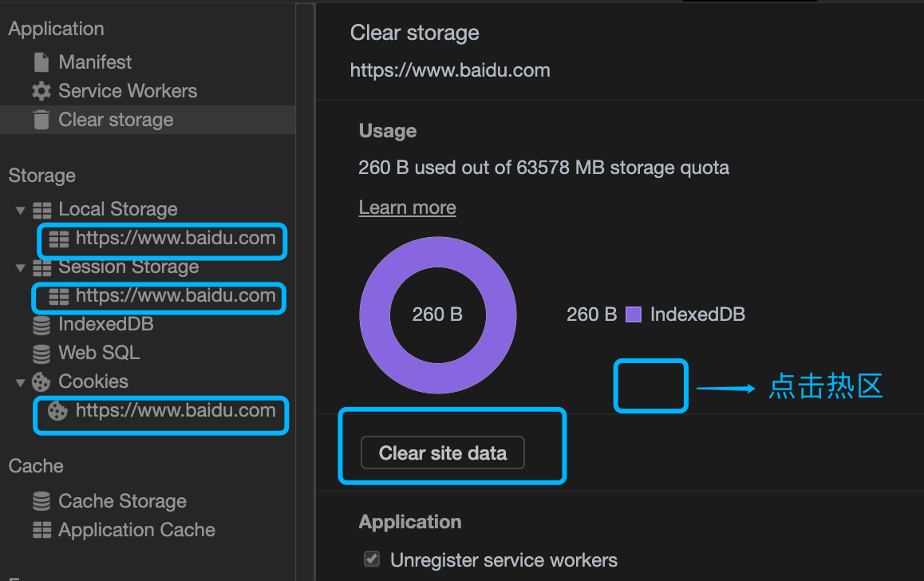Image resolution: width=924 pixels, height=581 pixels.
Task: Click the Cookies cookie icon
Action: 41,381
